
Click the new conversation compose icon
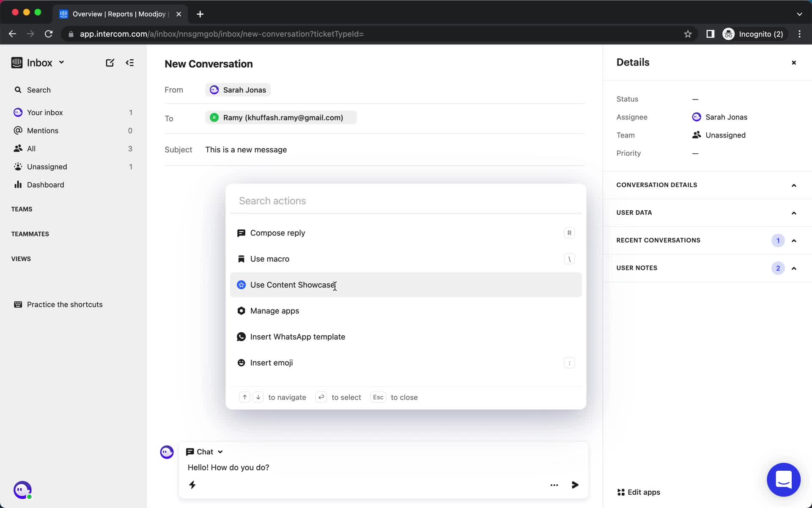coord(110,62)
